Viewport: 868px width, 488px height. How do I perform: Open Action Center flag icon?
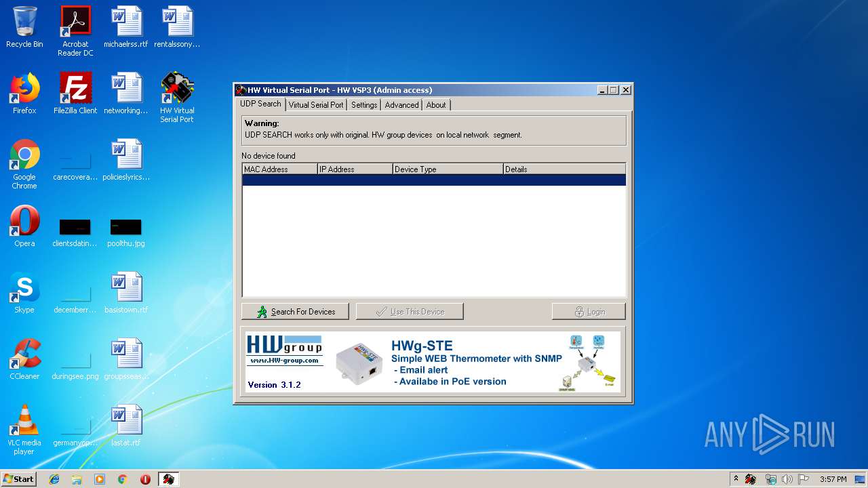(x=804, y=479)
